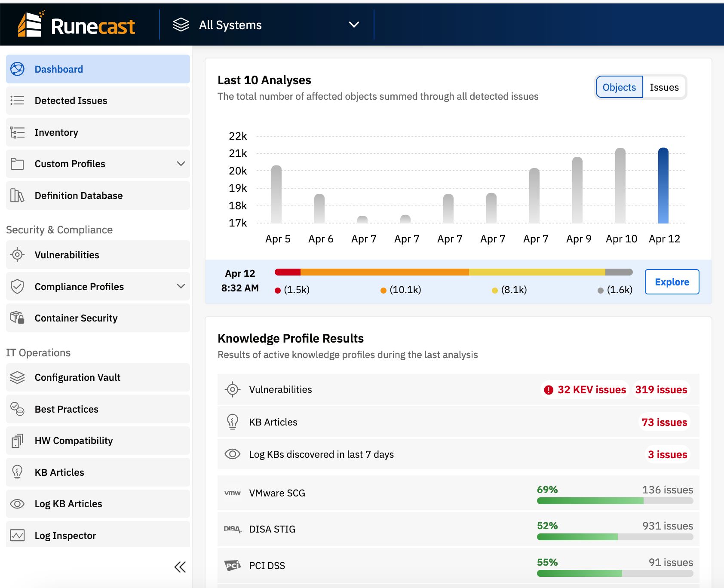Click the Runecast logo

click(77, 25)
